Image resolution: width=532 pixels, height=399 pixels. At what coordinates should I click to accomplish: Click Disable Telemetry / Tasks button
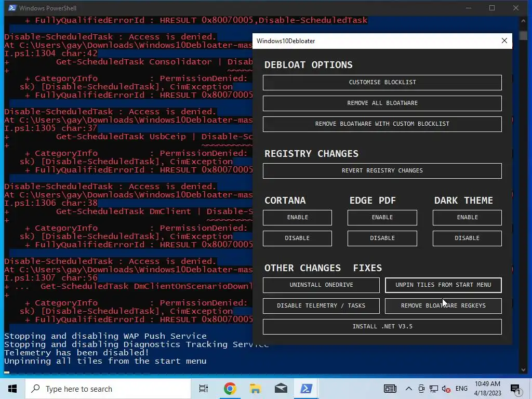[x=321, y=305]
